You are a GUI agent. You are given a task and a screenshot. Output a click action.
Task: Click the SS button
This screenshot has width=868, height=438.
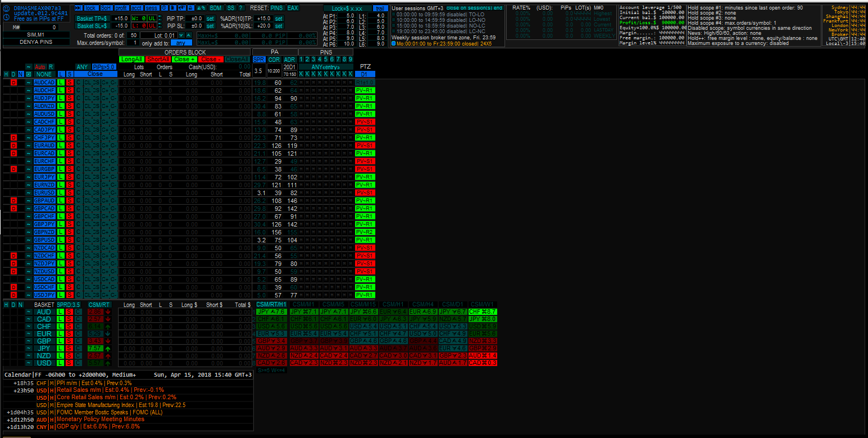[x=231, y=8]
